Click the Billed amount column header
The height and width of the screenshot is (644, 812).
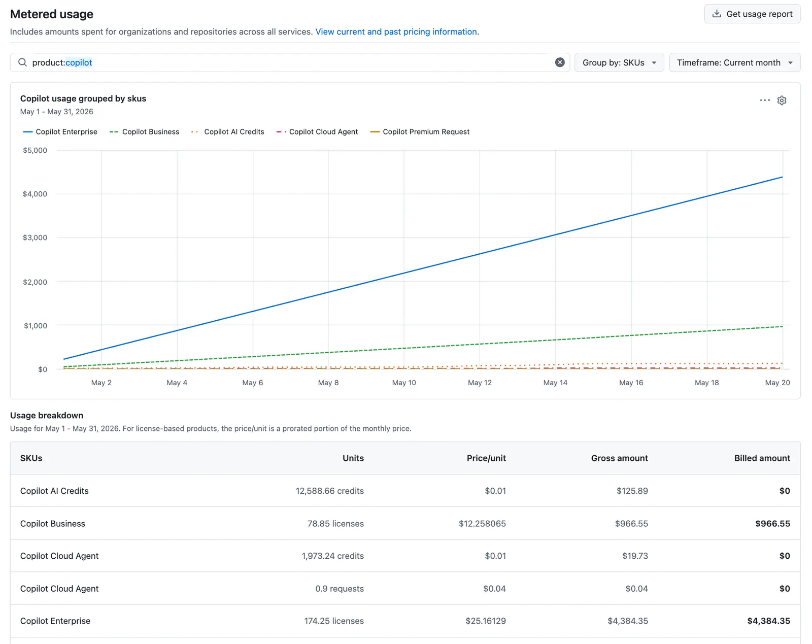762,458
